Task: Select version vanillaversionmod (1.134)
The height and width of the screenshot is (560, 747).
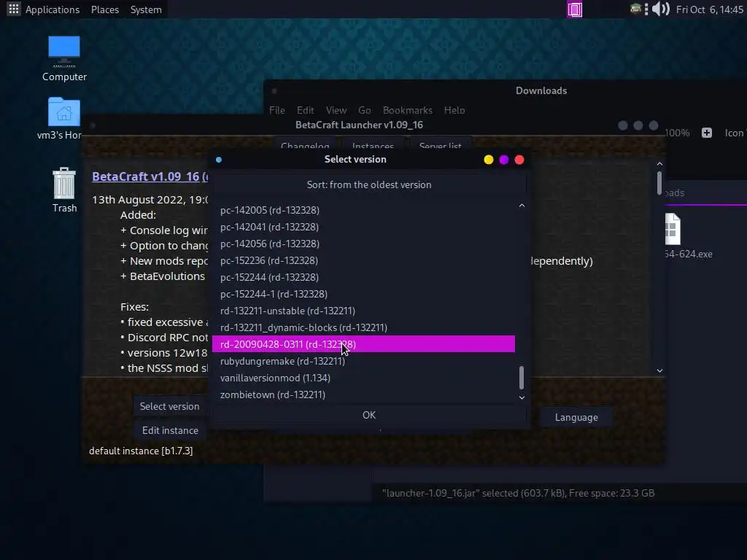Action: (363, 378)
